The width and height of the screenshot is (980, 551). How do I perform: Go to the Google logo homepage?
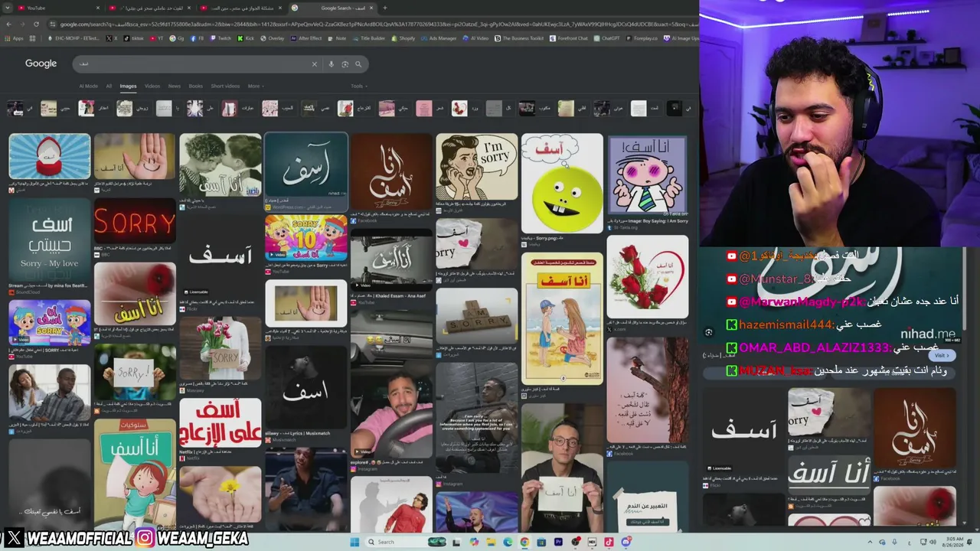(x=41, y=64)
